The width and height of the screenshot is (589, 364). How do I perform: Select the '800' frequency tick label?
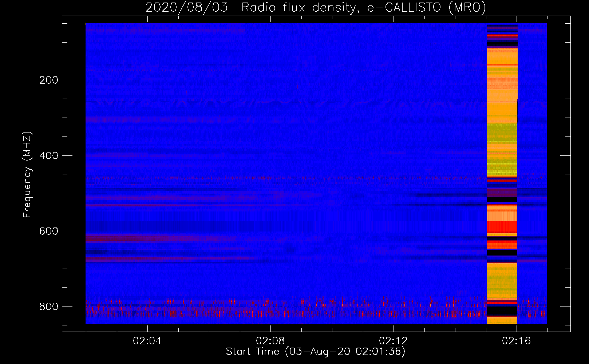click(49, 306)
